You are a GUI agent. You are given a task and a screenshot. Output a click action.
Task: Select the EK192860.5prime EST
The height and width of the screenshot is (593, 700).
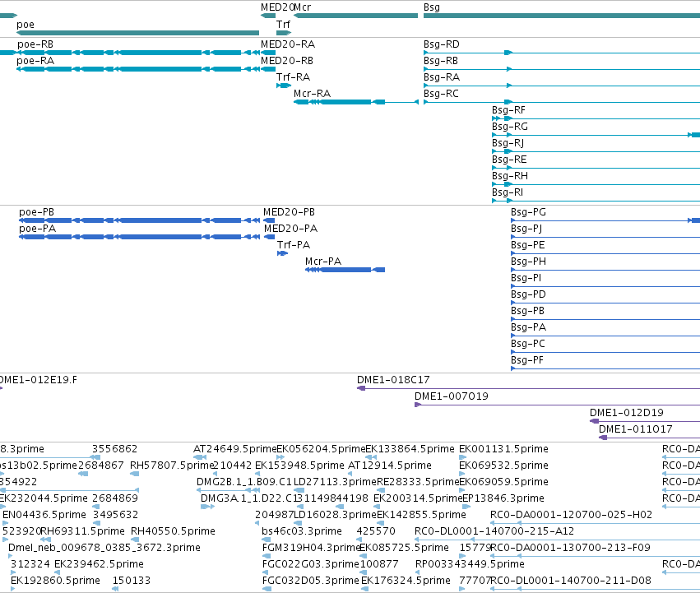[55, 581]
